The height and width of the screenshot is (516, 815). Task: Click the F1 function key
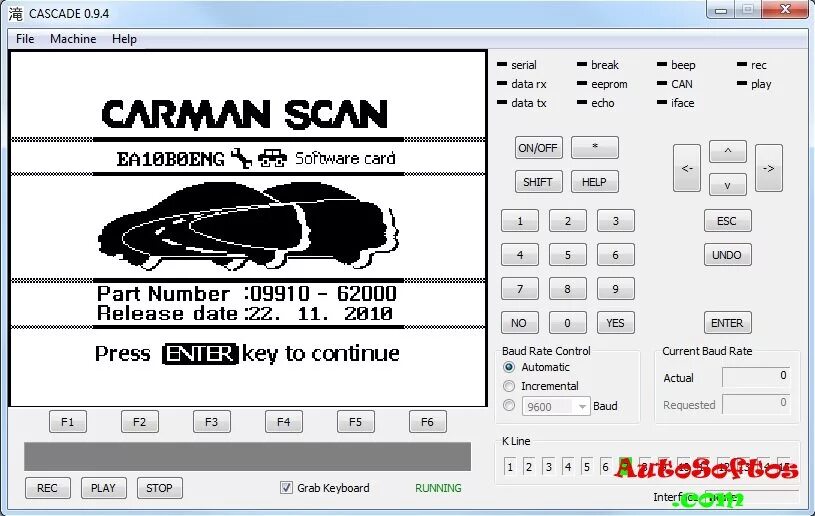coord(68,421)
